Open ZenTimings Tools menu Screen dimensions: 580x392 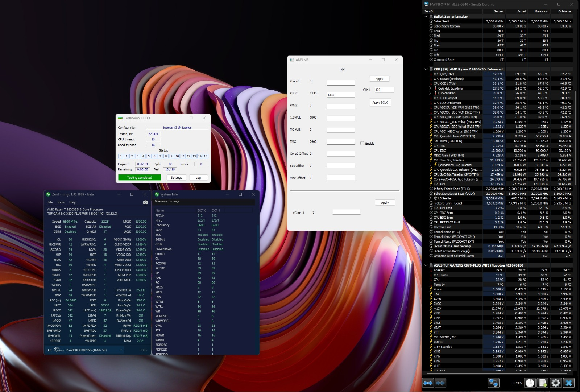tap(61, 202)
